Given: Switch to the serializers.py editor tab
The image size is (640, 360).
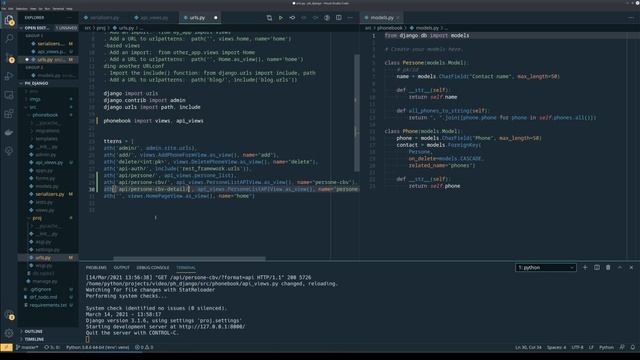Looking at the screenshot, I should tap(104, 18).
